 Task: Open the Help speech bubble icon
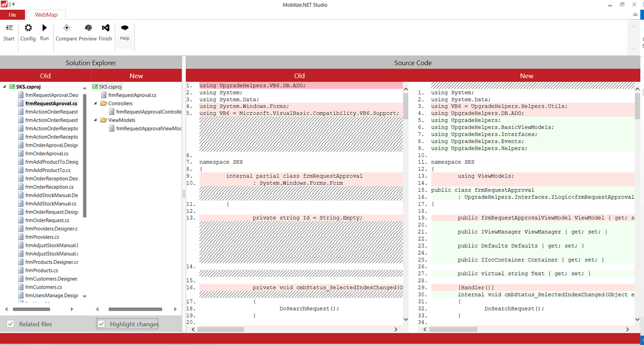tap(125, 28)
